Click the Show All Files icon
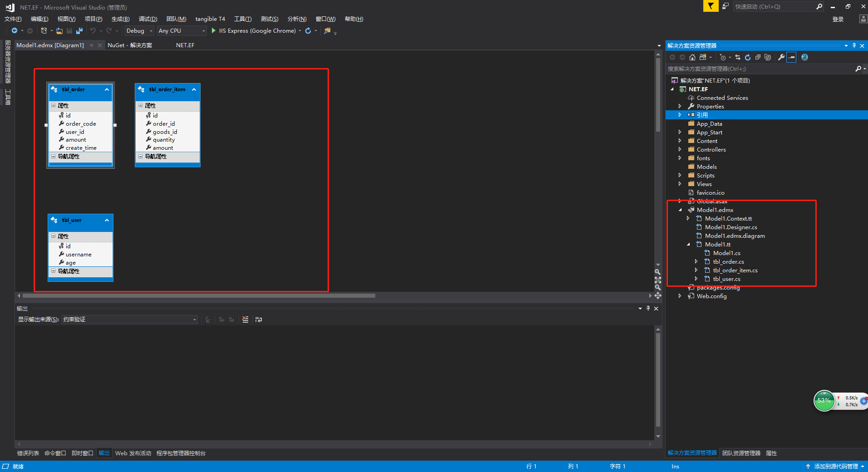This screenshot has height=472, width=868. 768,57
